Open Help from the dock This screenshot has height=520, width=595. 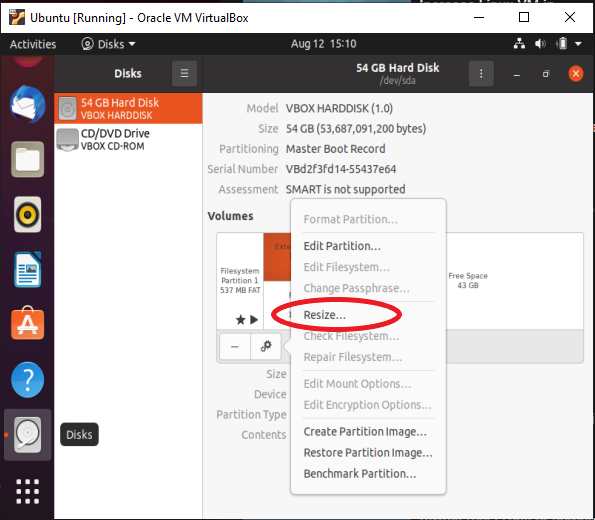click(x=27, y=380)
